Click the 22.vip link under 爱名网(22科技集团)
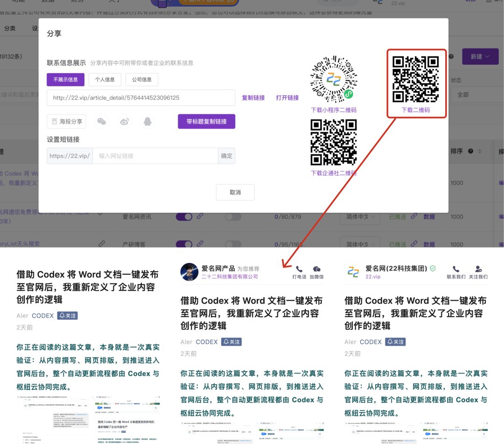The height and width of the screenshot is (444, 504). (373, 277)
